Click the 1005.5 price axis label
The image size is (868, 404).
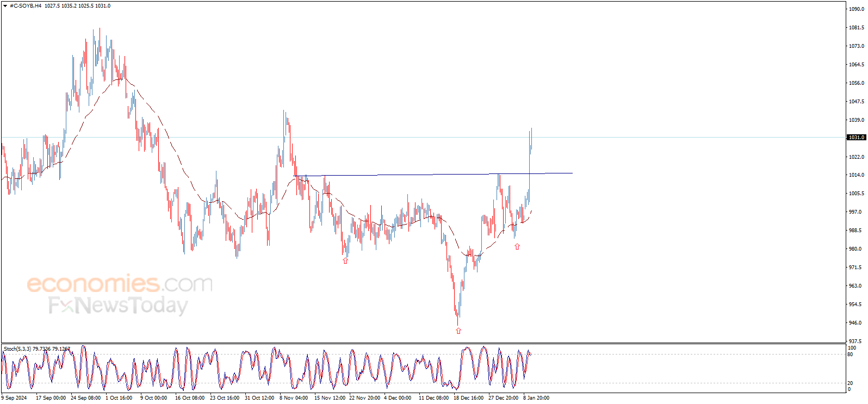pos(857,194)
